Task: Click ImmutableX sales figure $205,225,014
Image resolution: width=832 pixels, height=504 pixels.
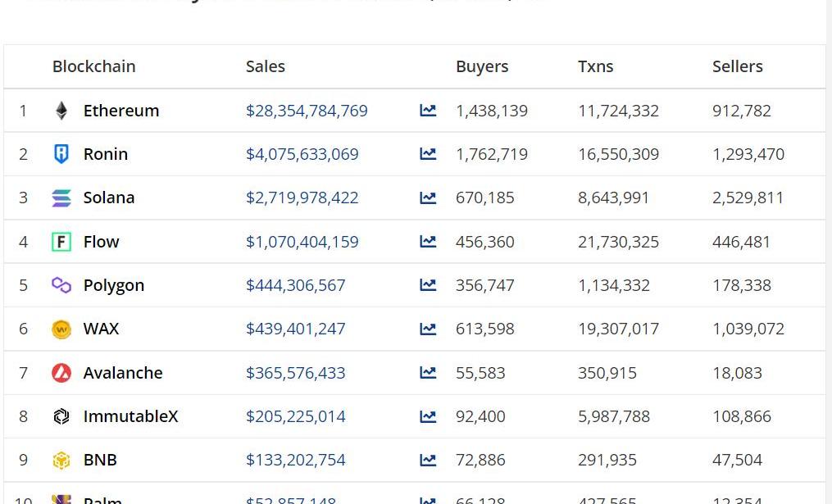Action: tap(296, 416)
